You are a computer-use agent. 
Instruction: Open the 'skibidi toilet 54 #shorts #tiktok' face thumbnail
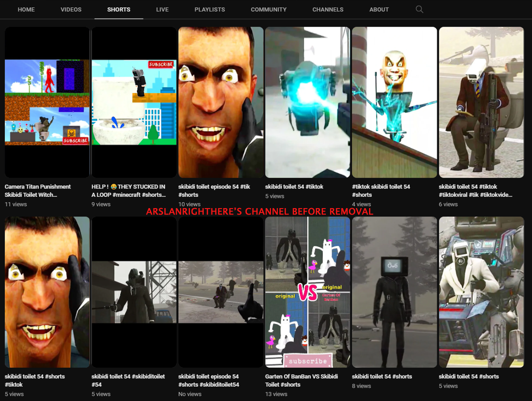coord(47,292)
